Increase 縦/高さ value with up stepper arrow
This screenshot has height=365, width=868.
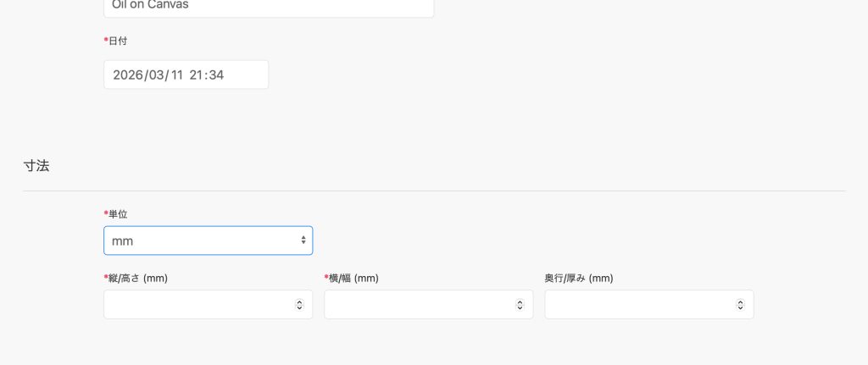click(x=299, y=301)
